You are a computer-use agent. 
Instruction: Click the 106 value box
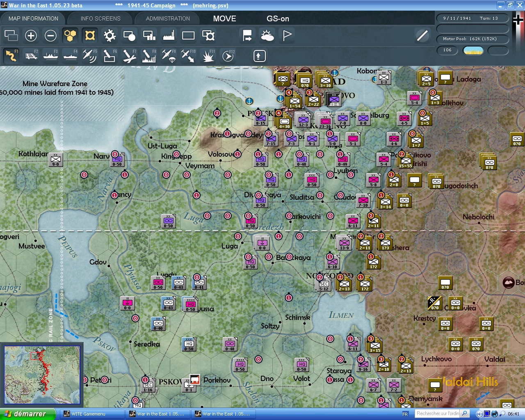(x=447, y=50)
